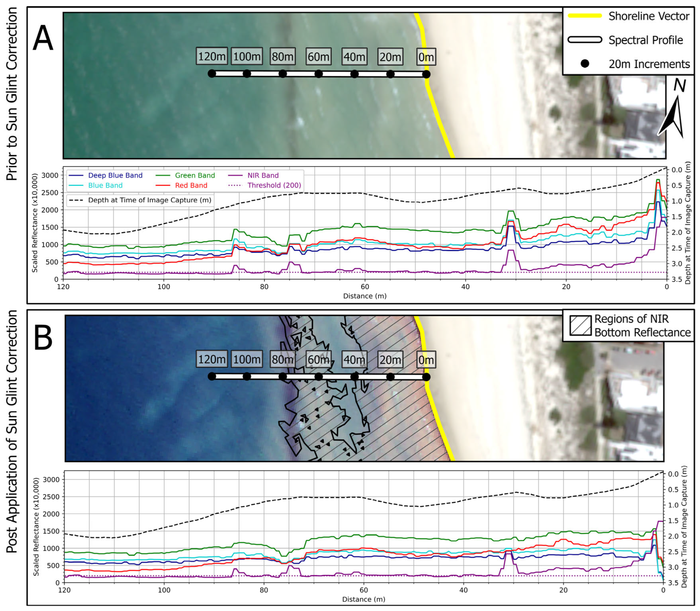Click the hatched NIR Bottom Reflectance legend box
This screenshot has width=700, height=611.
(x=581, y=325)
